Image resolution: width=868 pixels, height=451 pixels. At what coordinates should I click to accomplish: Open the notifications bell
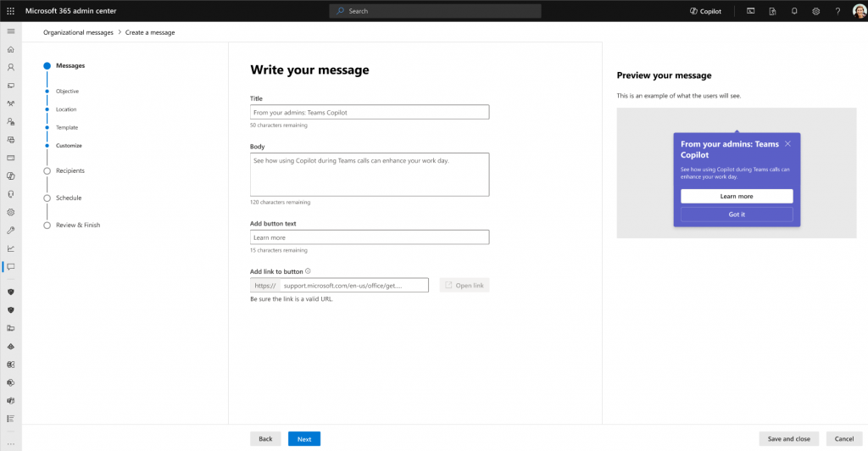click(793, 11)
